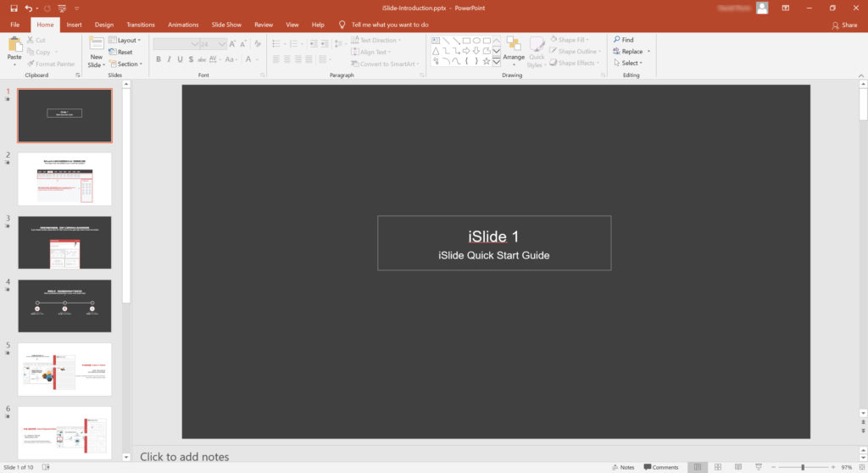Align text left in Paragraph group
The image size is (868, 473).
pos(276,59)
